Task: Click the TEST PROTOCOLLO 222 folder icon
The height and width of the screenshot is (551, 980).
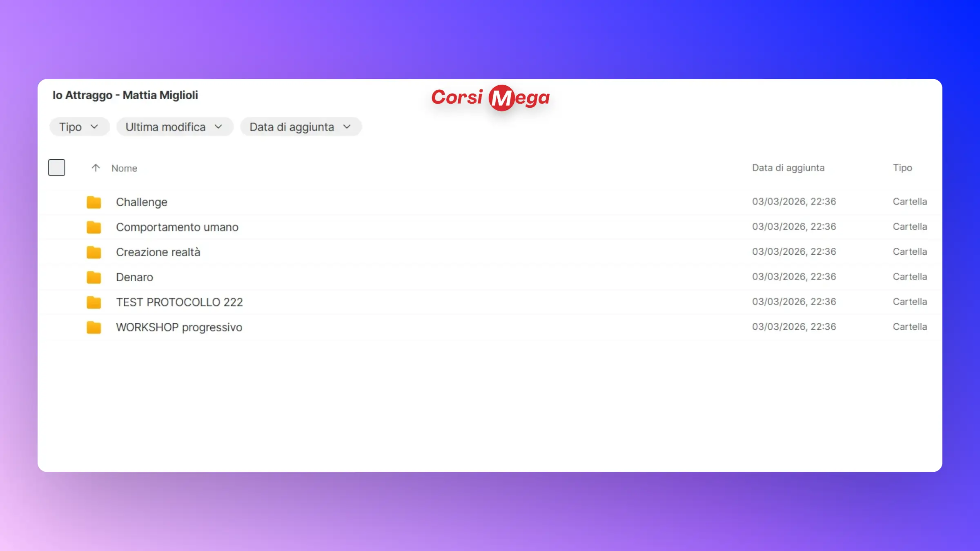Action: tap(94, 302)
